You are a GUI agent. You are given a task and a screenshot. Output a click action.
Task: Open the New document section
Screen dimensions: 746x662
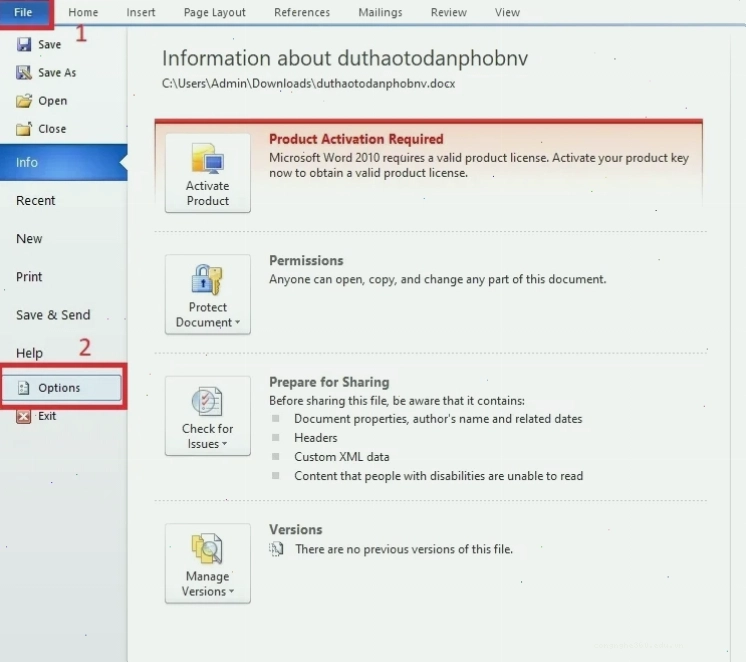point(29,238)
